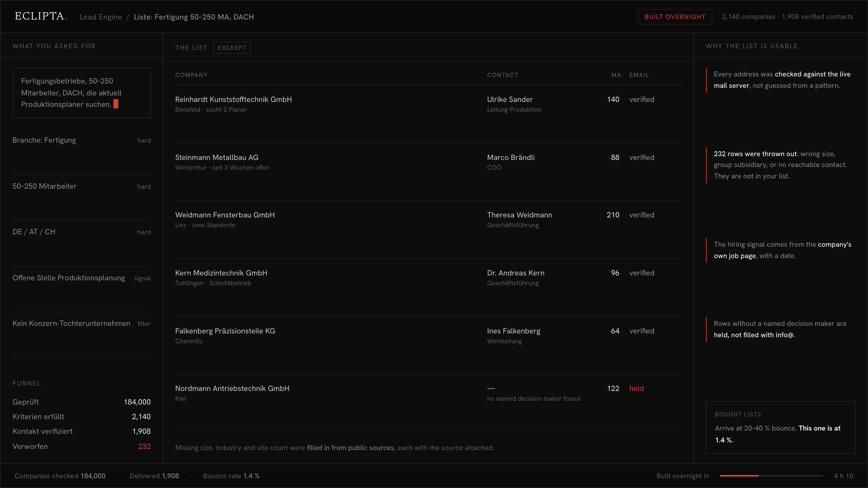The width and height of the screenshot is (868, 488).
Task: Click contact Theresa Weidmann
Action: 519,215
